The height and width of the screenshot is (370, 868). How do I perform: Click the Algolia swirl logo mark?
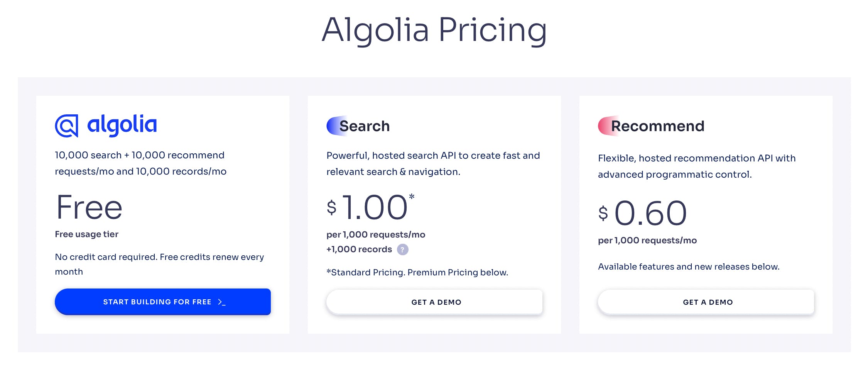click(x=67, y=126)
